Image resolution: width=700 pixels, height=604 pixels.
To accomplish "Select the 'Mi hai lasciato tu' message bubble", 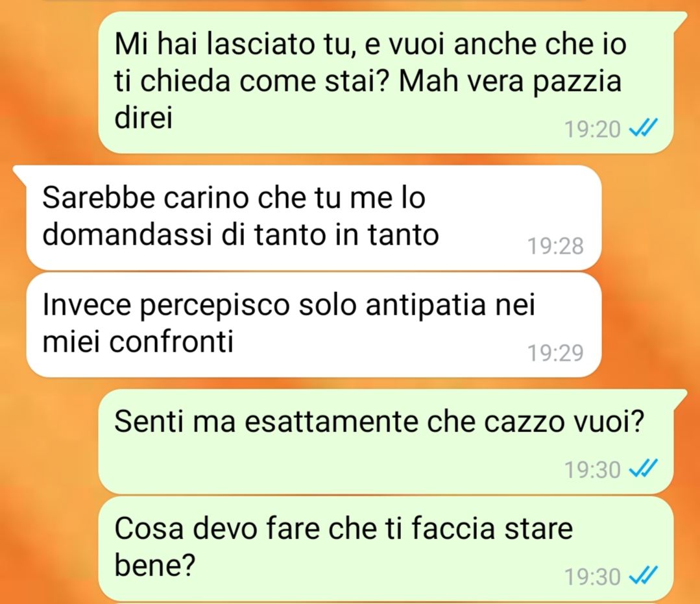I will pyautogui.click(x=386, y=82).
